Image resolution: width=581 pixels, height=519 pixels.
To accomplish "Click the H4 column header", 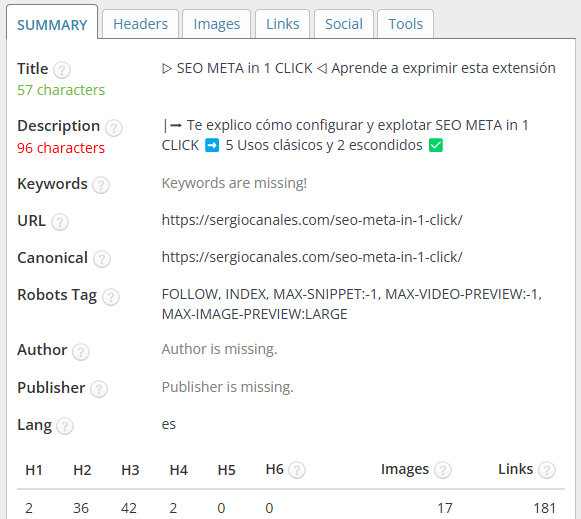I will pos(179,470).
